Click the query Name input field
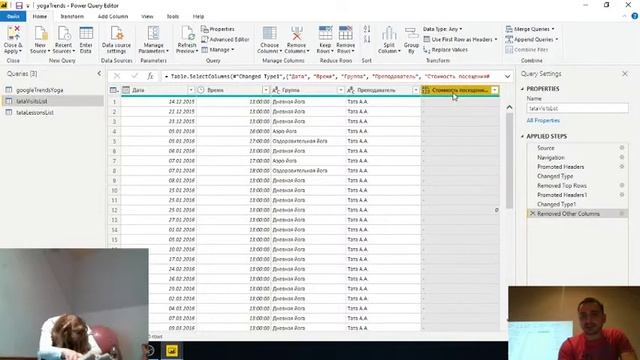Screen dimensions: 640x360 click(x=577, y=108)
